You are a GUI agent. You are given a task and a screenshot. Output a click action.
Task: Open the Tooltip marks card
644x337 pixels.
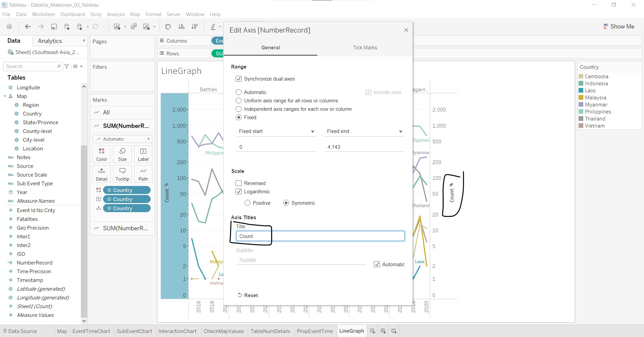click(122, 174)
